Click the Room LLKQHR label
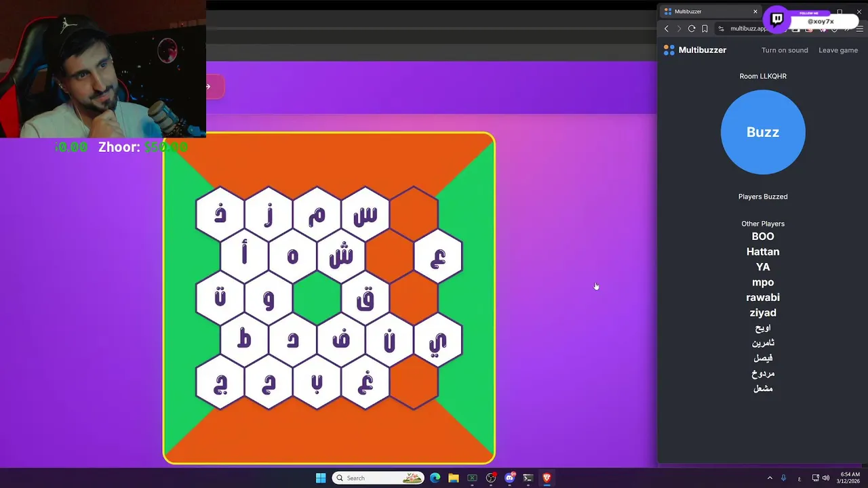Image resolution: width=868 pixels, height=488 pixels. coord(763,77)
